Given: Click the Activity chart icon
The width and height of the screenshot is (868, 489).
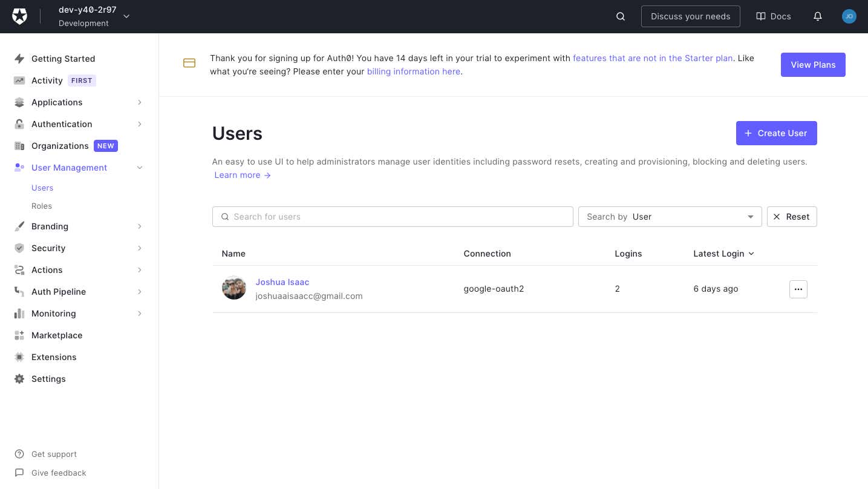Looking at the screenshot, I should [19, 80].
